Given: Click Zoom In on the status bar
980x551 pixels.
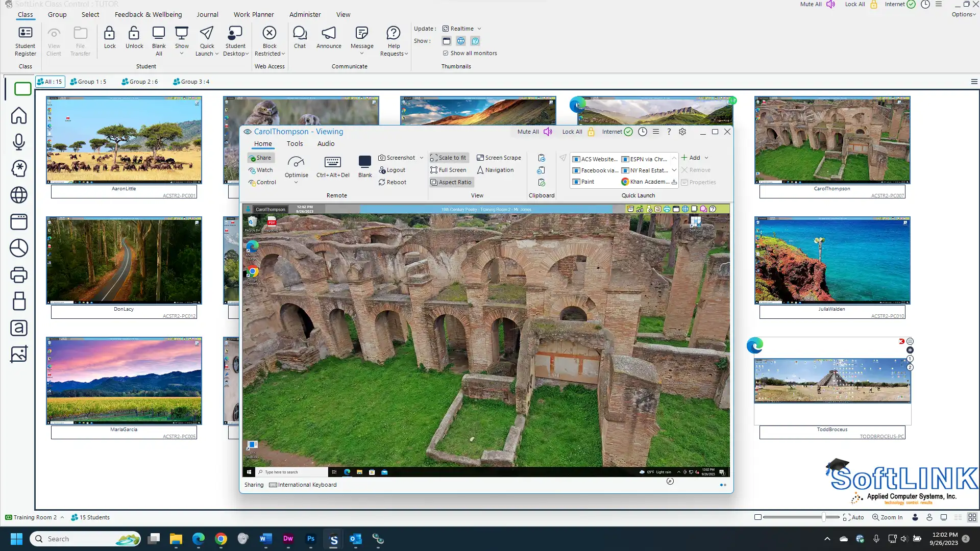Looking at the screenshot, I should [887, 517].
